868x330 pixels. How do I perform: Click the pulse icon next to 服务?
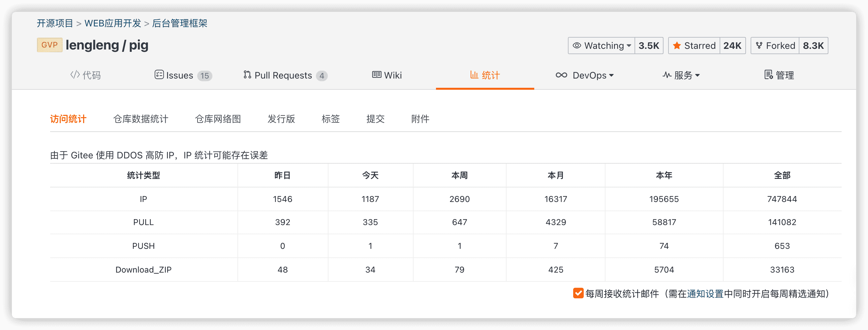pyautogui.click(x=667, y=75)
